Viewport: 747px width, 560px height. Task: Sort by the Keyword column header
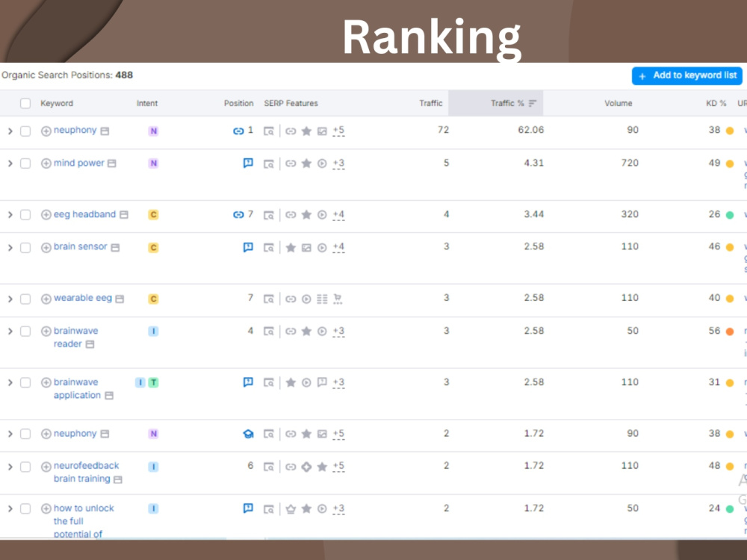57,103
